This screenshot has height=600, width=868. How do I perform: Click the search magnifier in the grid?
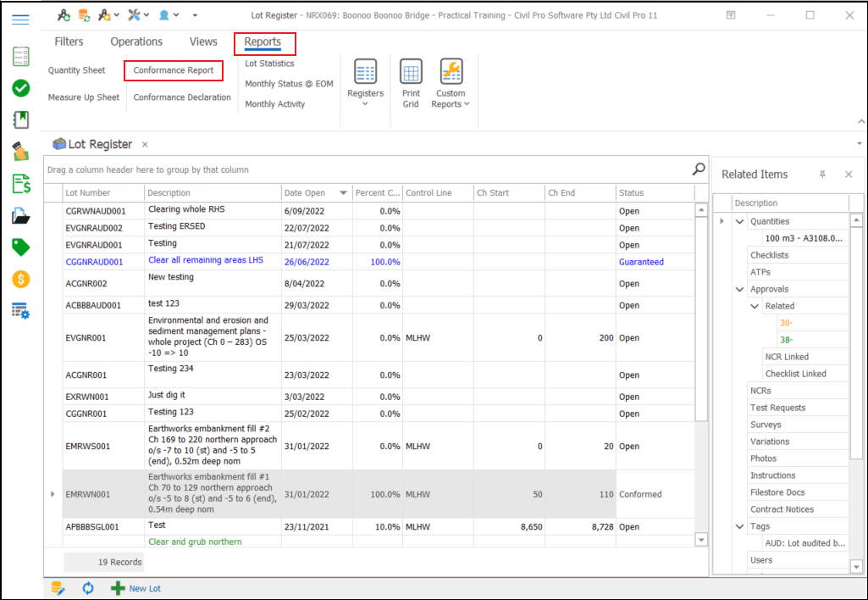[699, 169]
